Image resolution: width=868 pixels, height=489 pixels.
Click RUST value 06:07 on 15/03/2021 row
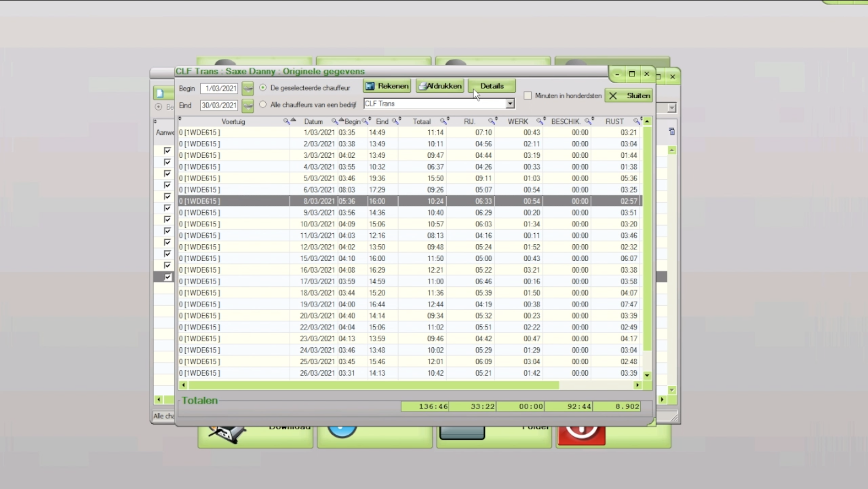pos(629,258)
